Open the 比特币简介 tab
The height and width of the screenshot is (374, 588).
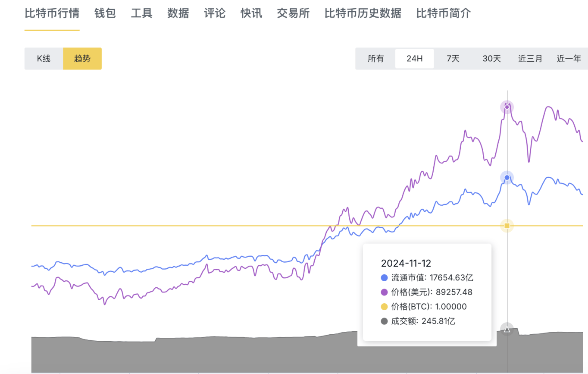[444, 13]
